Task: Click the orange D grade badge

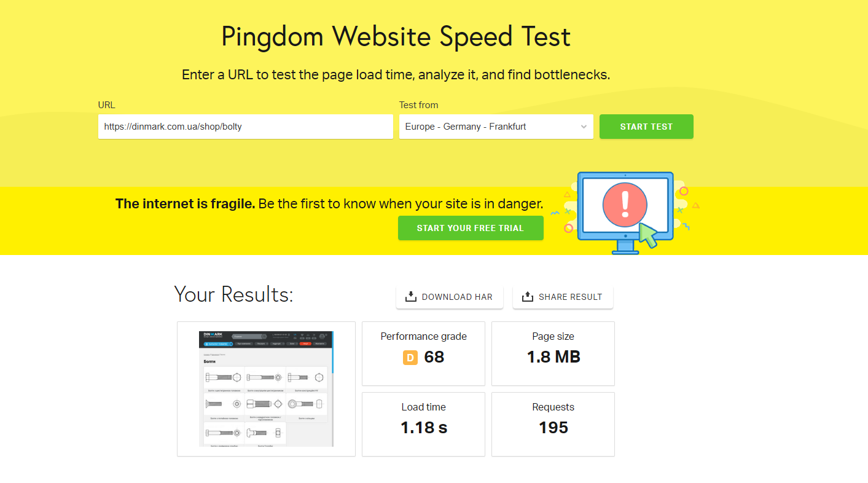Action: click(x=410, y=357)
